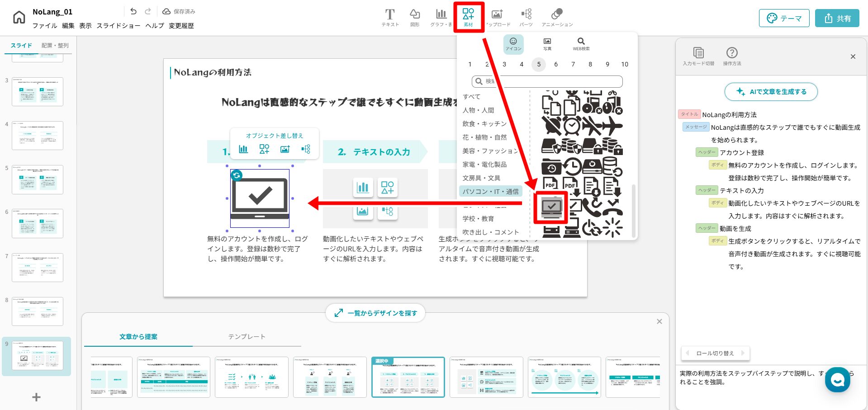Image resolution: width=868 pixels, height=410 pixels.
Task: Select the テキスト tool
Action: pyautogui.click(x=390, y=18)
